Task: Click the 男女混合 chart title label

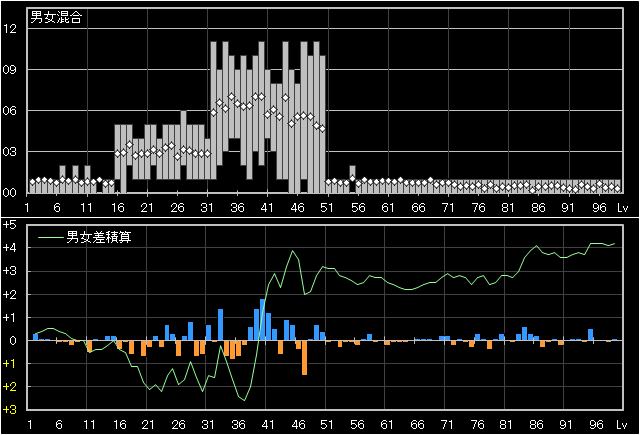Action: (56, 17)
